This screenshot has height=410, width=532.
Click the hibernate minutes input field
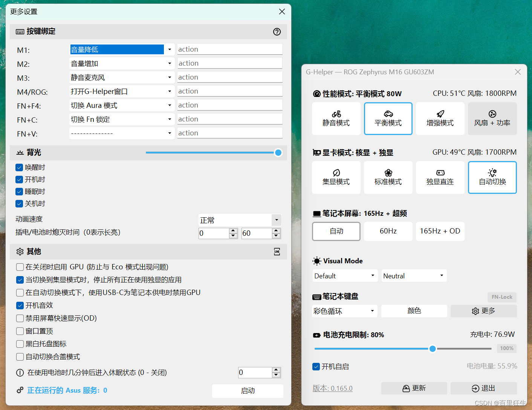255,373
